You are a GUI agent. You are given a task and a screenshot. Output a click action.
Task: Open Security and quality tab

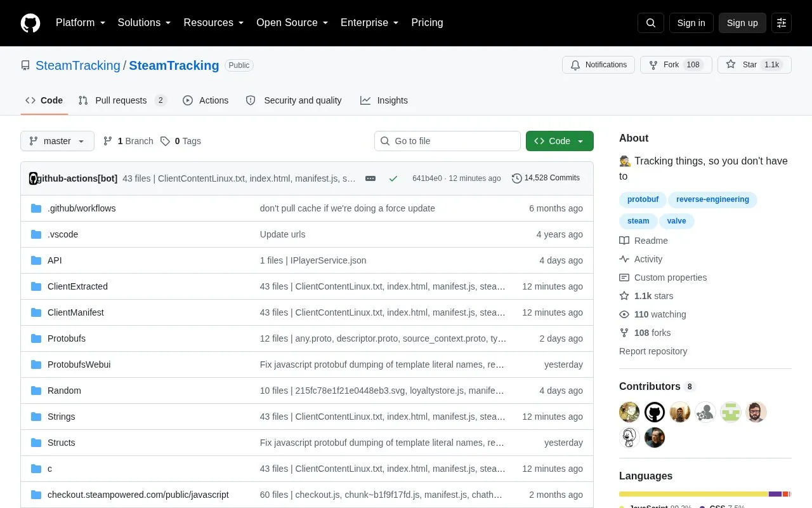click(294, 100)
